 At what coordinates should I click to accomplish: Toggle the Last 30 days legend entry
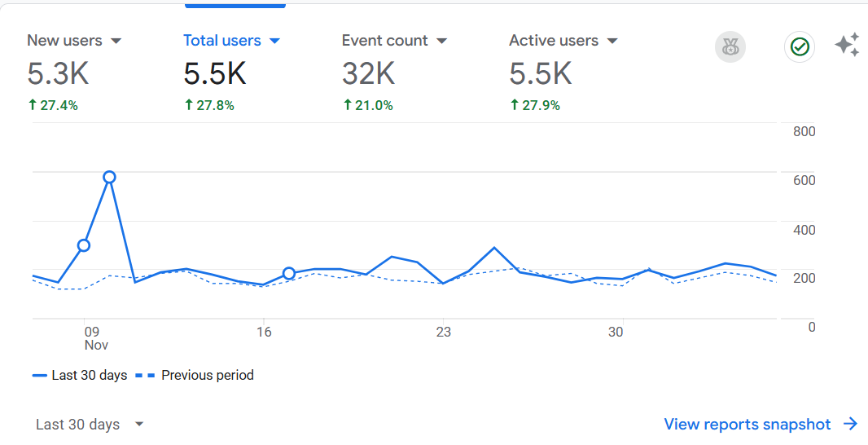tap(80, 375)
